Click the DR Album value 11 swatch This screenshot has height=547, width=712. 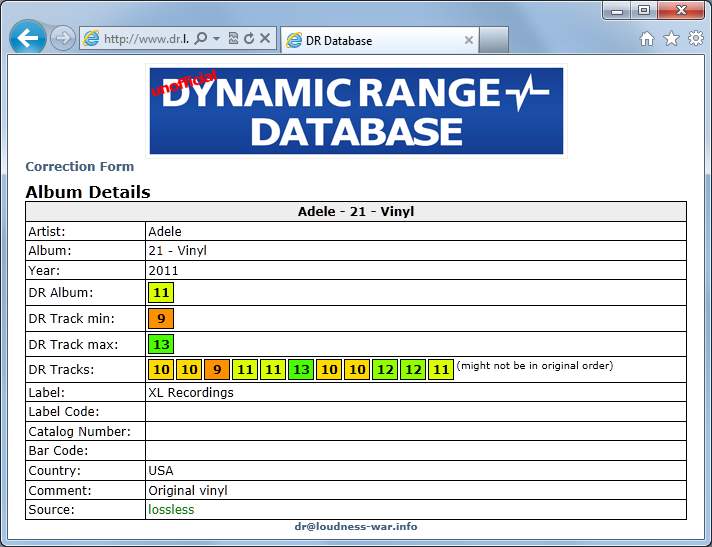(161, 293)
